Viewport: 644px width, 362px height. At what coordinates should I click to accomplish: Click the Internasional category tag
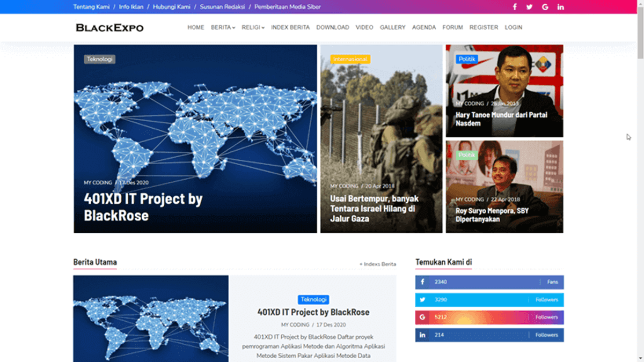pyautogui.click(x=350, y=60)
